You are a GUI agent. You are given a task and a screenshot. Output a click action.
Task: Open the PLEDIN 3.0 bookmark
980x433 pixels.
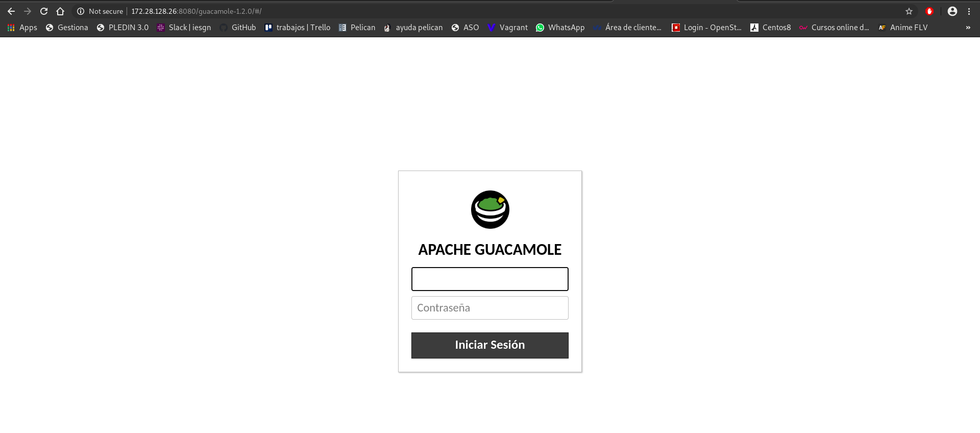(122, 28)
